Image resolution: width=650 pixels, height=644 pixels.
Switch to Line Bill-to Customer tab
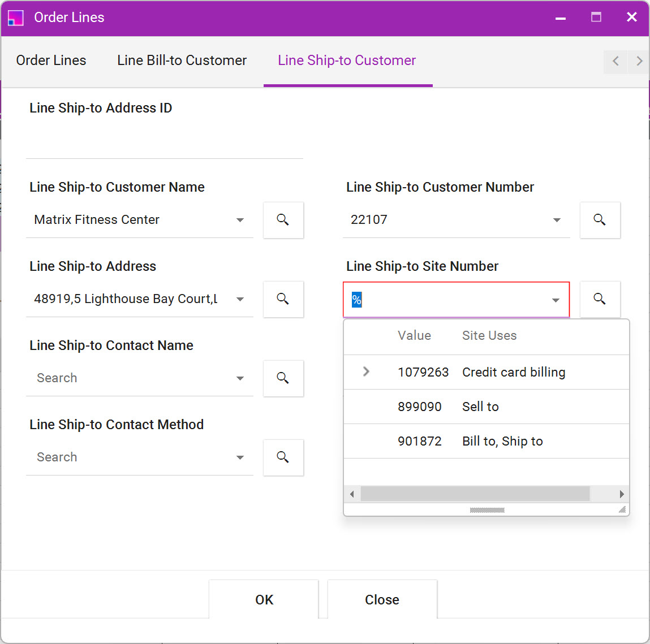[x=182, y=60]
